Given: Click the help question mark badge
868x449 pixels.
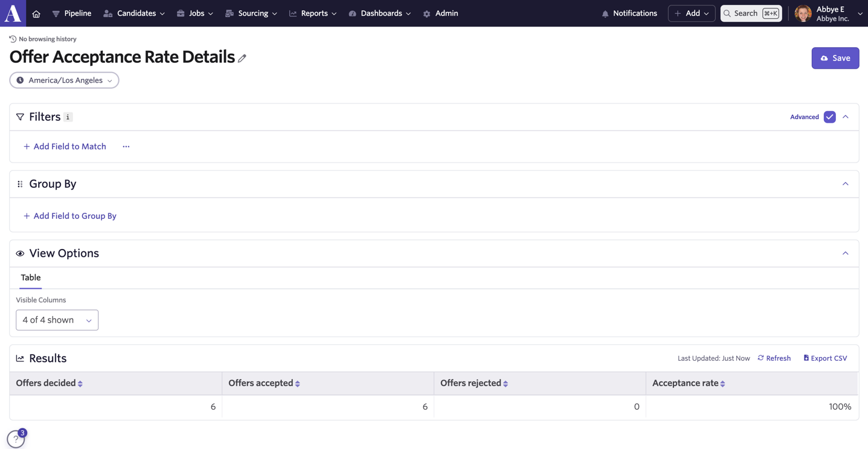Looking at the screenshot, I should coord(16,439).
